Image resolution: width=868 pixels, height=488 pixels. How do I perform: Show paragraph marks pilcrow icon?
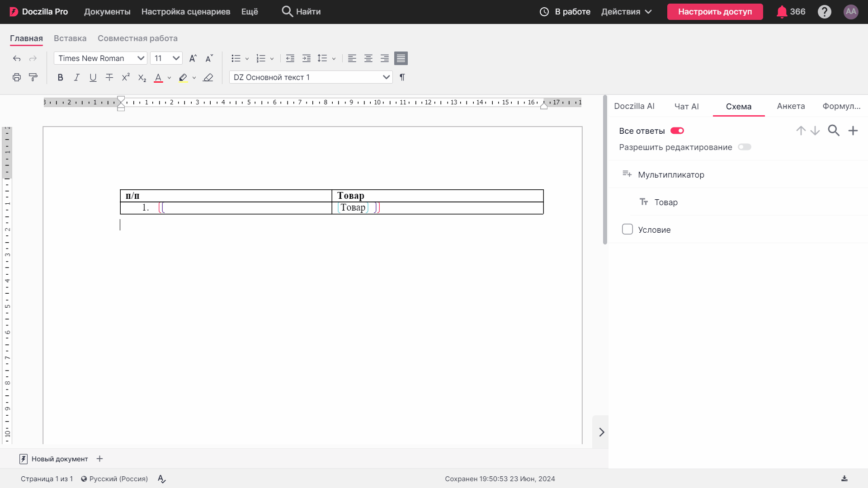(402, 77)
